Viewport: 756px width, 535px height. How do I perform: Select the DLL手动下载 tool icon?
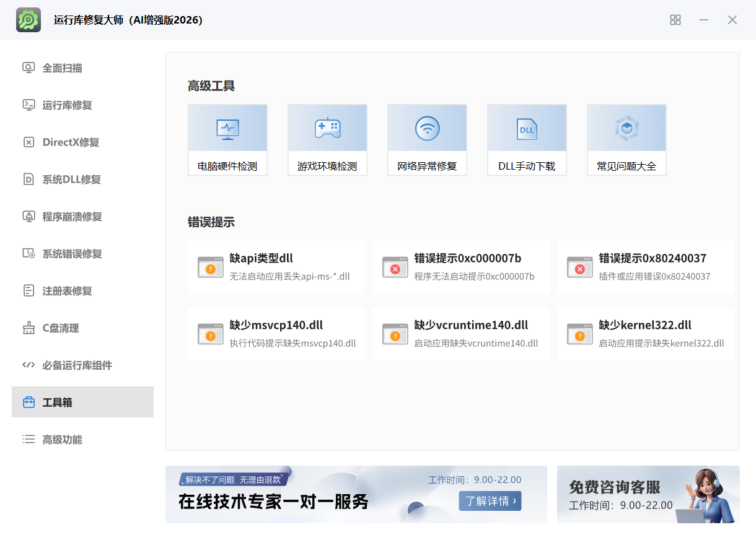pos(527,129)
